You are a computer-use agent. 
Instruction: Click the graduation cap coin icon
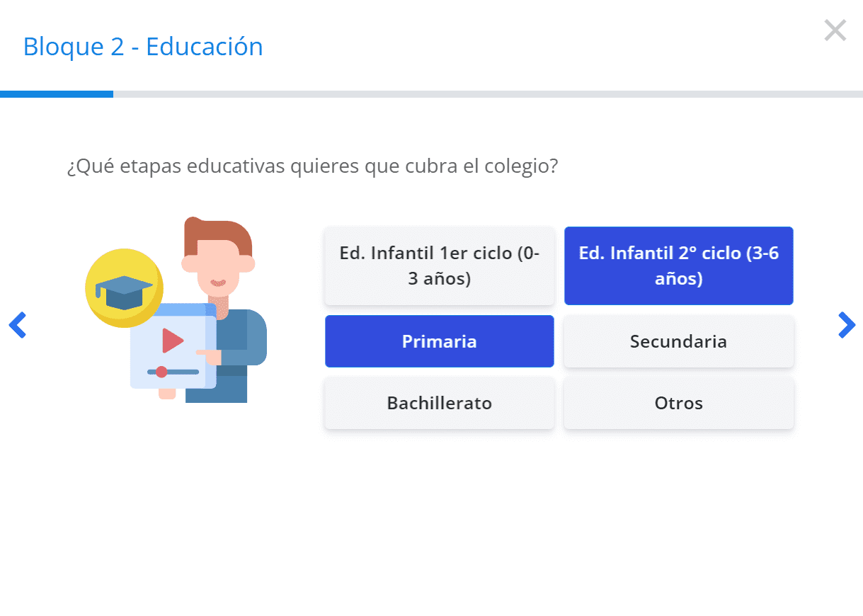pos(124,287)
